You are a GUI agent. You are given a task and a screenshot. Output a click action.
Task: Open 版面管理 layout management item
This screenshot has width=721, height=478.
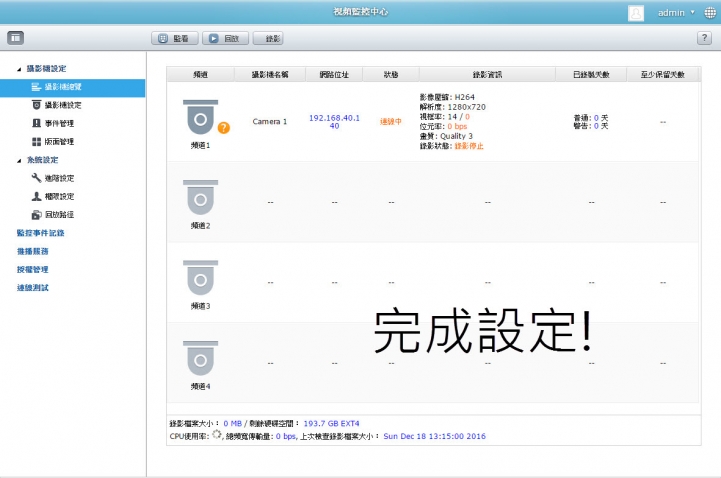click(x=60, y=142)
